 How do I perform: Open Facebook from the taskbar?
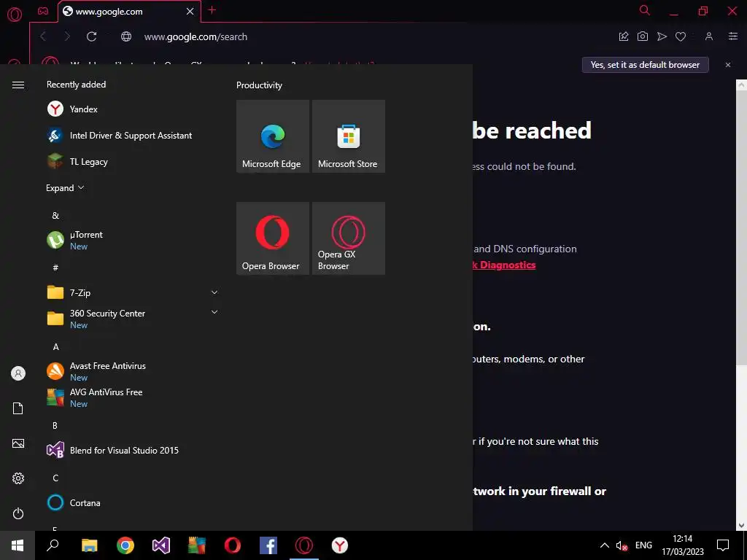268,545
